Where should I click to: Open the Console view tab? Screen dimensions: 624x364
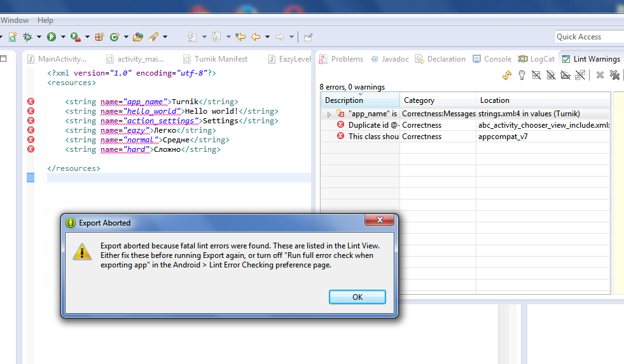(492, 59)
